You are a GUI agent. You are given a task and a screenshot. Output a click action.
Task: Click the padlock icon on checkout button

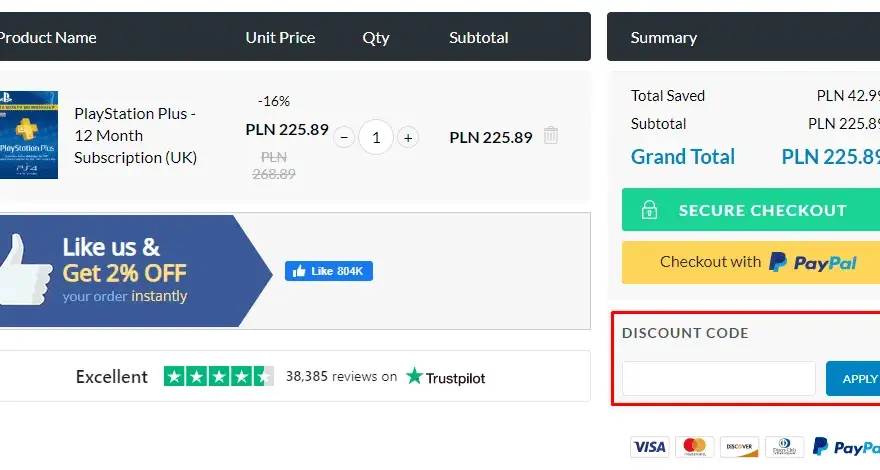(649, 210)
